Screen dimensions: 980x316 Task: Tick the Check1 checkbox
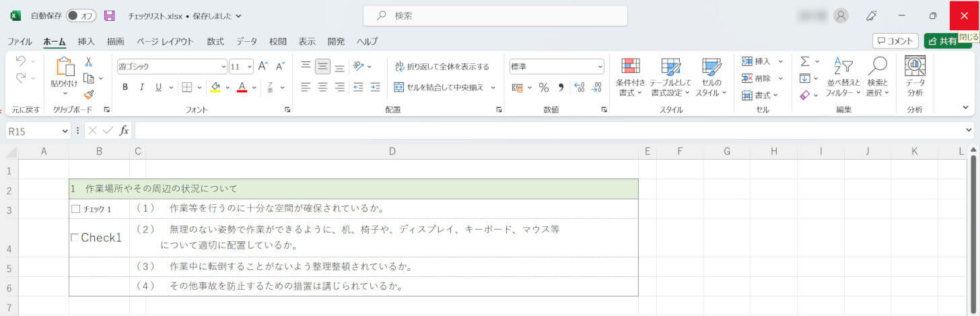75,237
